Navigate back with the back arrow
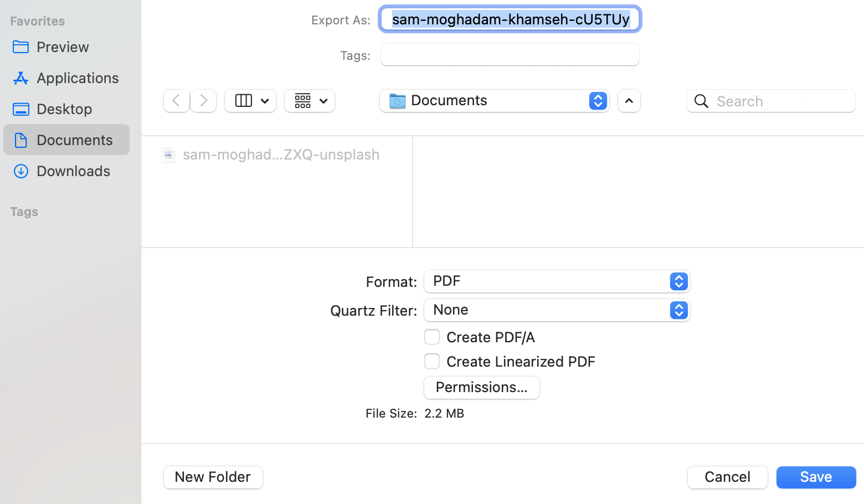Image resolution: width=864 pixels, height=504 pixels. point(176,101)
